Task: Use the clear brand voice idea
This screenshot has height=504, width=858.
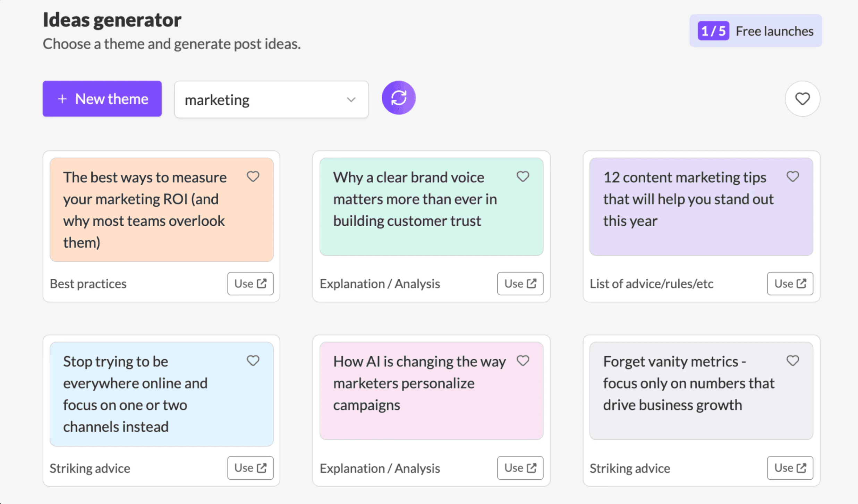Action: click(520, 284)
